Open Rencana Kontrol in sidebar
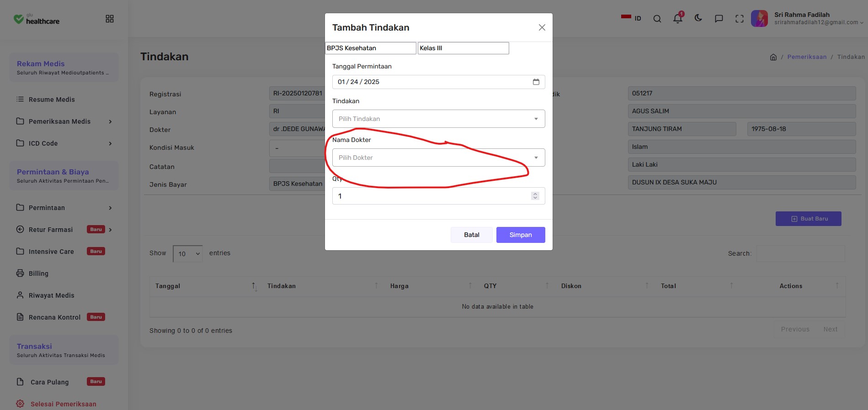Image resolution: width=868 pixels, height=410 pixels. [54, 317]
